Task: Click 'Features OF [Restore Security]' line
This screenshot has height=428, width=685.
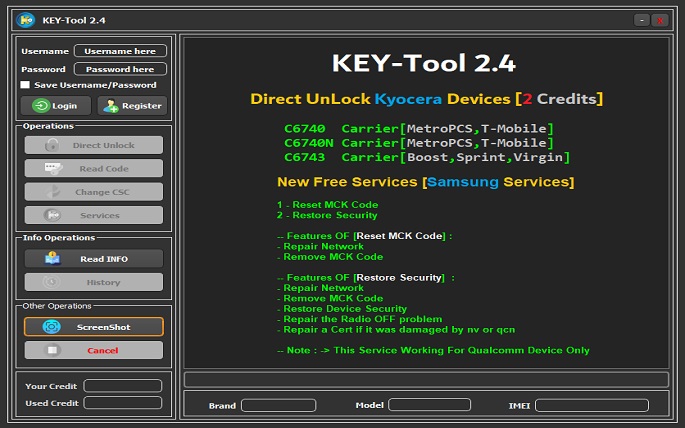Action: 366,277
